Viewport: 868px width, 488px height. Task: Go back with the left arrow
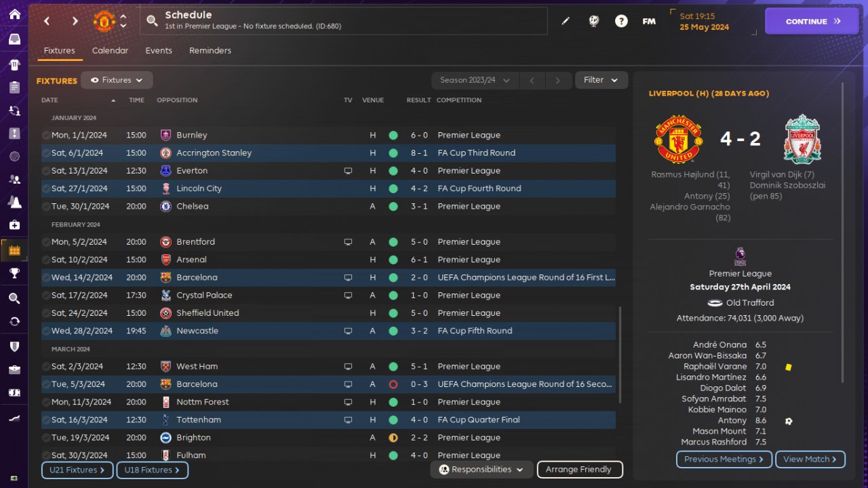47,21
